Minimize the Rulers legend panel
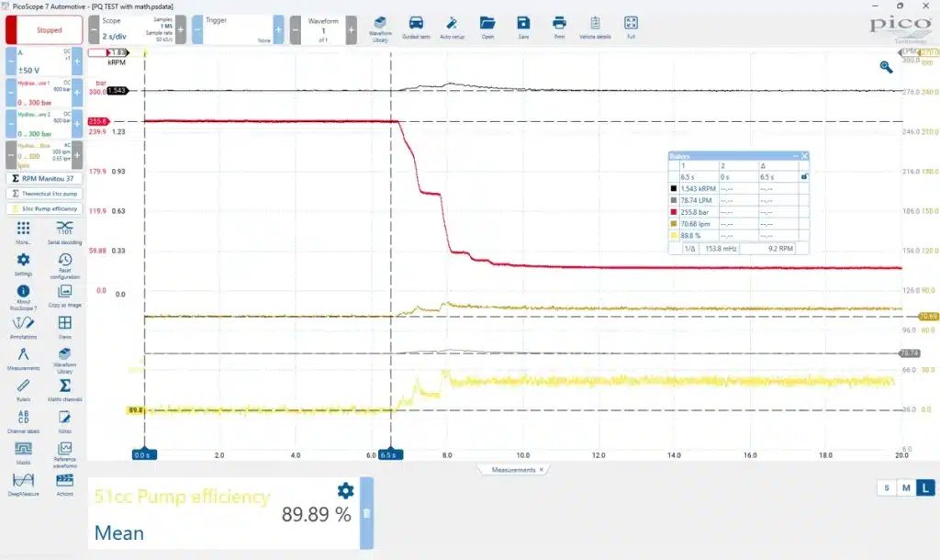This screenshot has width=940, height=560. (x=796, y=156)
